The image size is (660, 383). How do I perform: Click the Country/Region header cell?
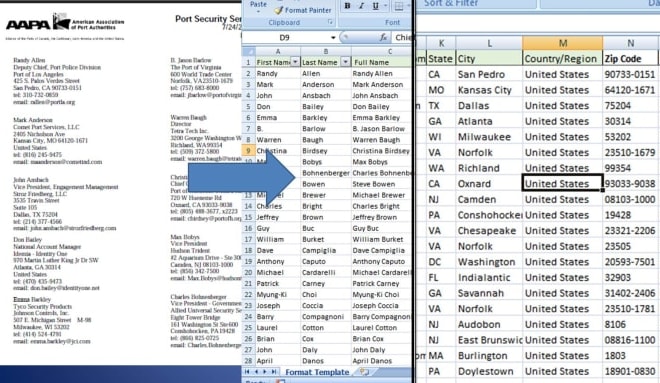point(562,59)
